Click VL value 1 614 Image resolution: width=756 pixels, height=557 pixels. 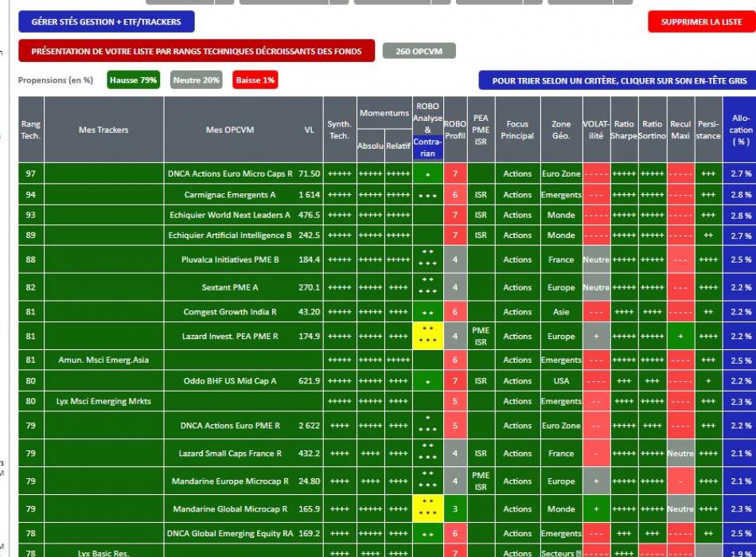click(x=309, y=195)
